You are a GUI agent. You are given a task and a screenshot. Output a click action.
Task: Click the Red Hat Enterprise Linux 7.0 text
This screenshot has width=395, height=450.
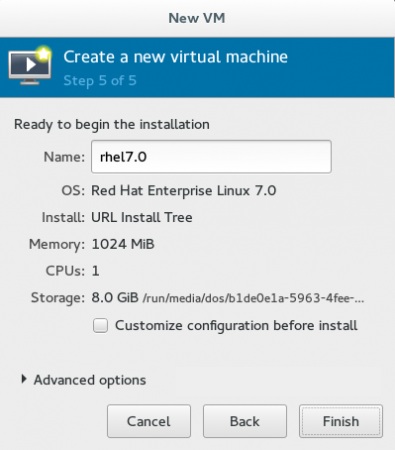pyautogui.click(x=184, y=191)
